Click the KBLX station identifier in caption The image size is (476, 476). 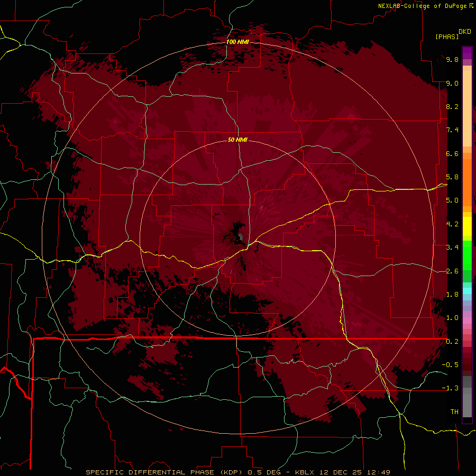[305, 472]
